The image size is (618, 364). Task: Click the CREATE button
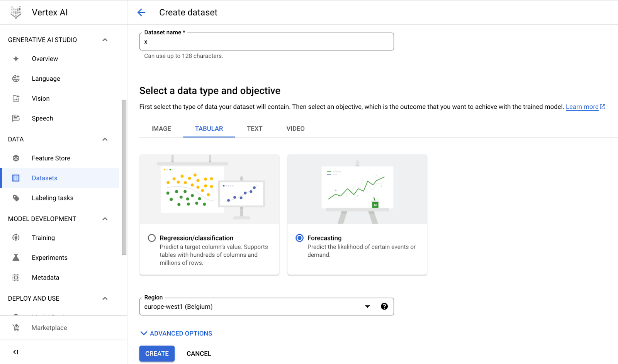(x=156, y=353)
